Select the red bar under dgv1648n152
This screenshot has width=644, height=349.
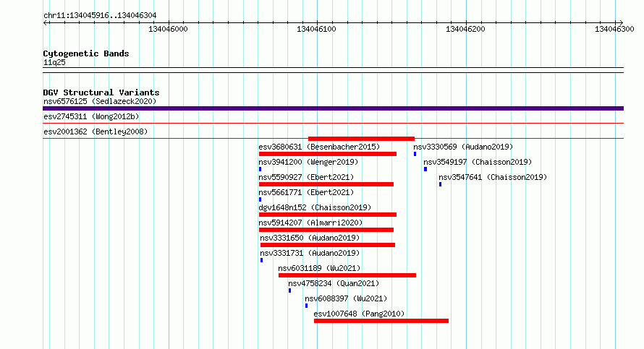(x=327, y=215)
